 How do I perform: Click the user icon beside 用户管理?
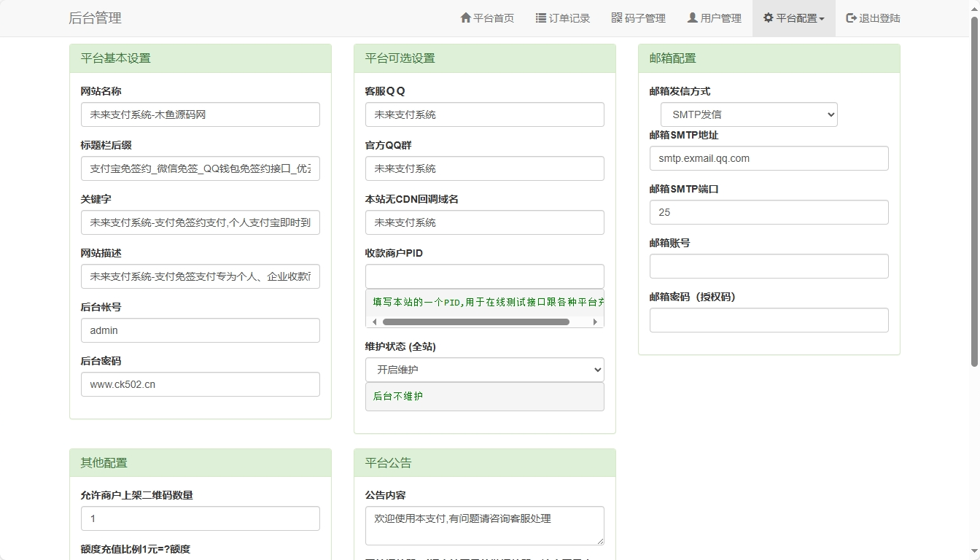pos(692,17)
